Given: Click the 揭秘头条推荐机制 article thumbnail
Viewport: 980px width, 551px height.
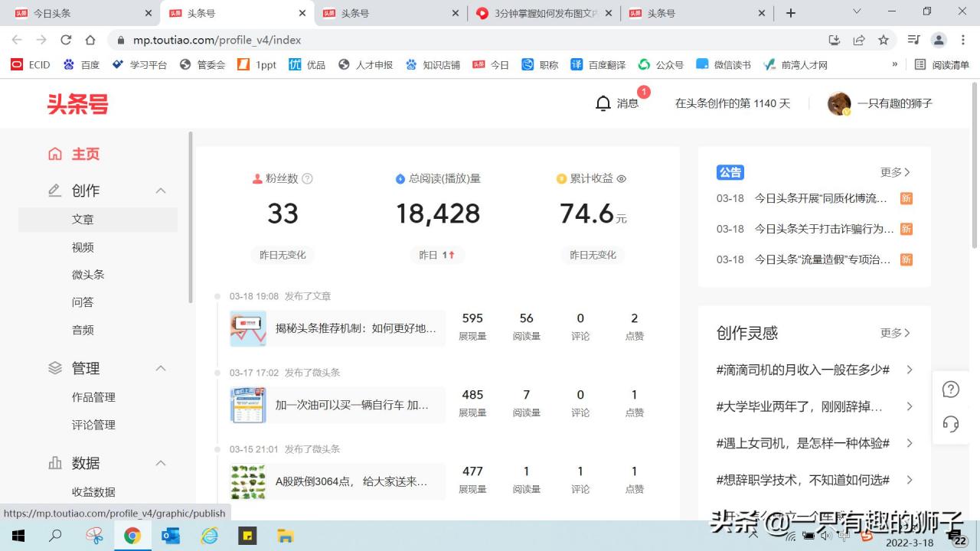Looking at the screenshot, I should 248,328.
